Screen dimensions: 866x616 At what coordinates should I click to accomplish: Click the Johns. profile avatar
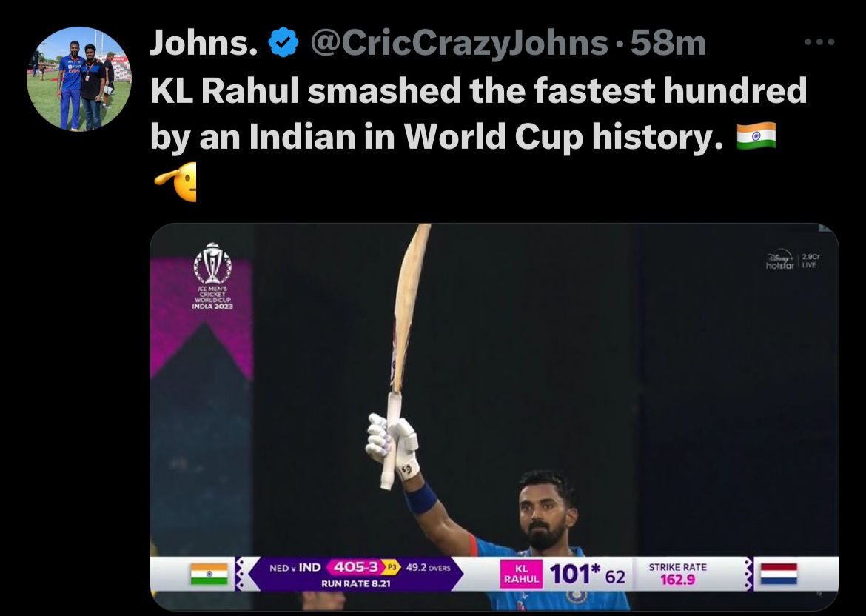pos(79,79)
